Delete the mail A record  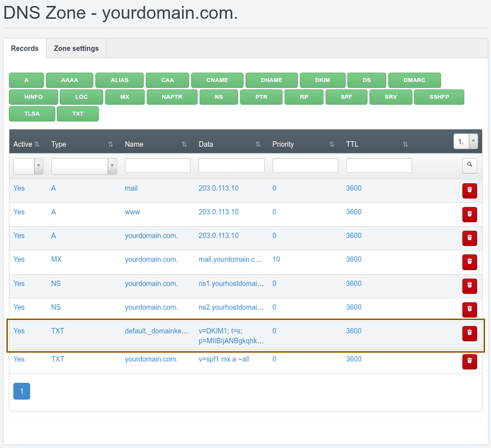(469, 191)
